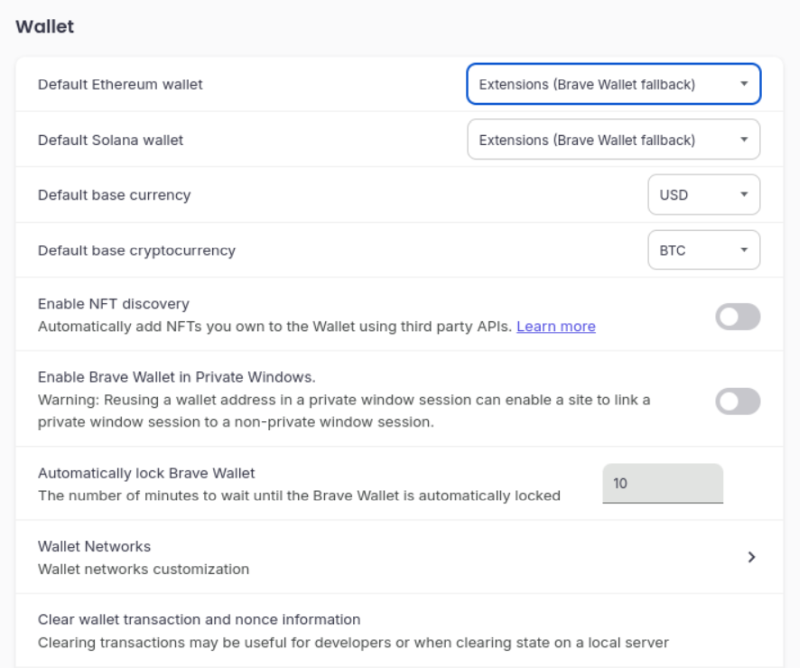Screen dimensions: 800x668
Task: Click the private window warning text
Action: click(x=344, y=410)
